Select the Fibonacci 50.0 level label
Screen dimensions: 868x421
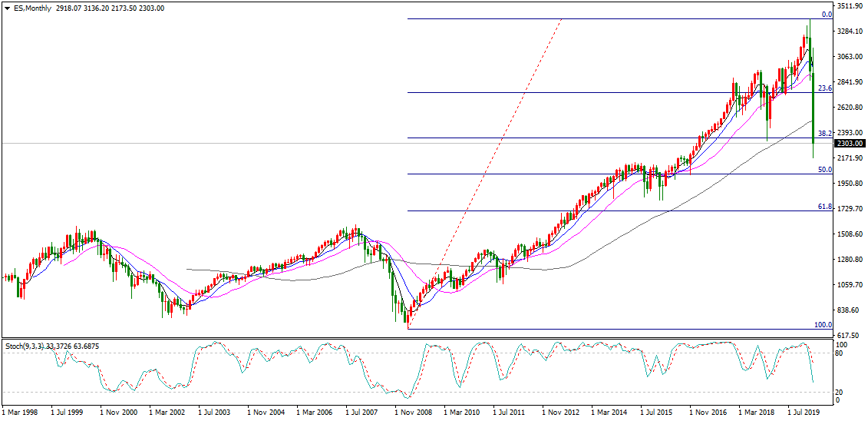(825, 170)
